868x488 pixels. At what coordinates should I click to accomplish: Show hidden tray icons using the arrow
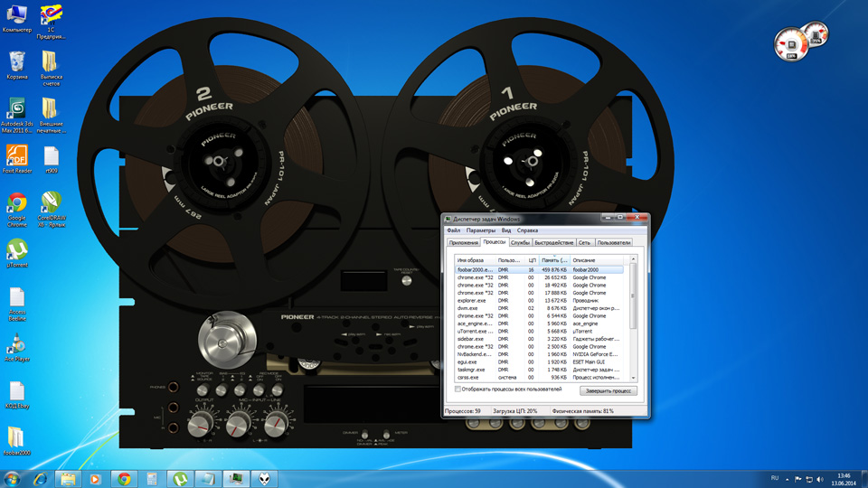pos(788,479)
